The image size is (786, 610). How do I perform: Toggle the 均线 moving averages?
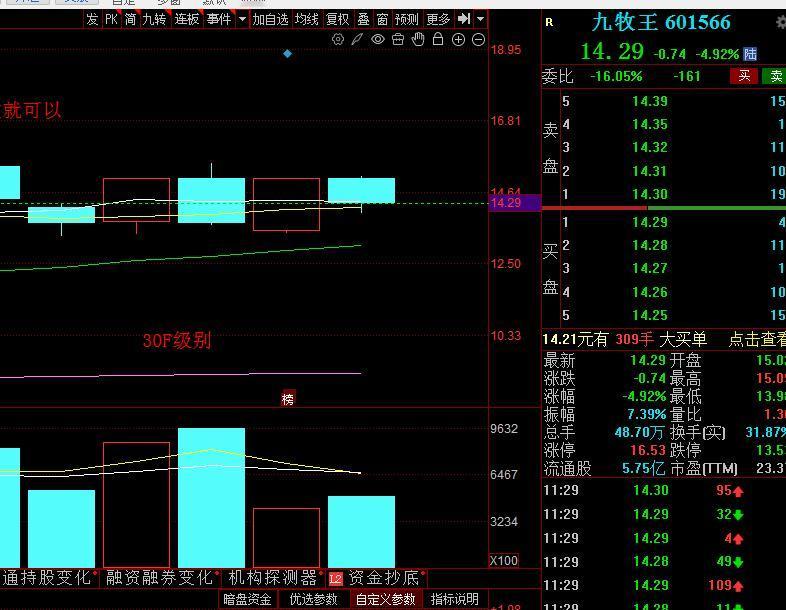[306, 19]
